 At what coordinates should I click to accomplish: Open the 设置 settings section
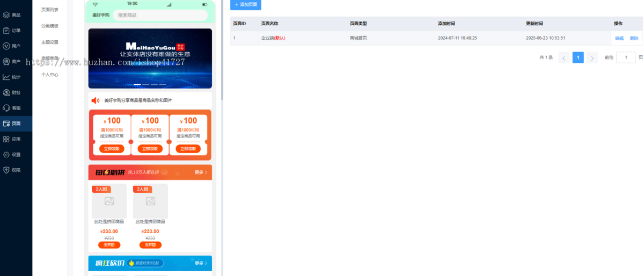(16, 155)
